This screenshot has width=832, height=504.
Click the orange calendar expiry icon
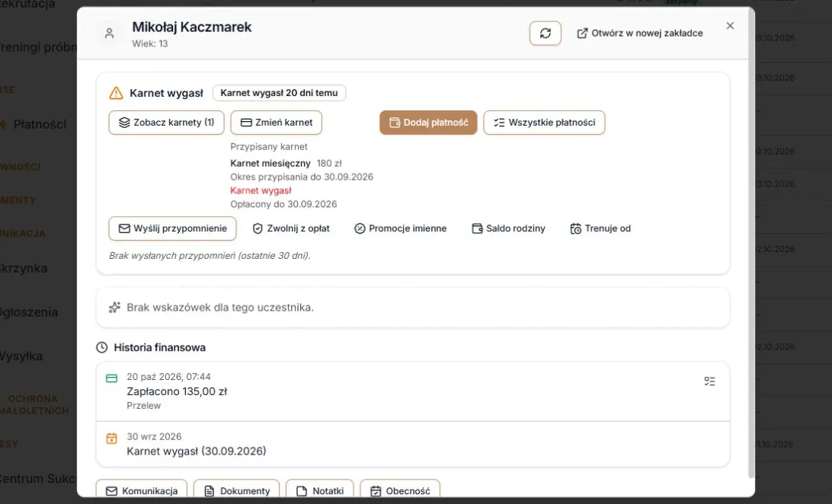[111, 439]
